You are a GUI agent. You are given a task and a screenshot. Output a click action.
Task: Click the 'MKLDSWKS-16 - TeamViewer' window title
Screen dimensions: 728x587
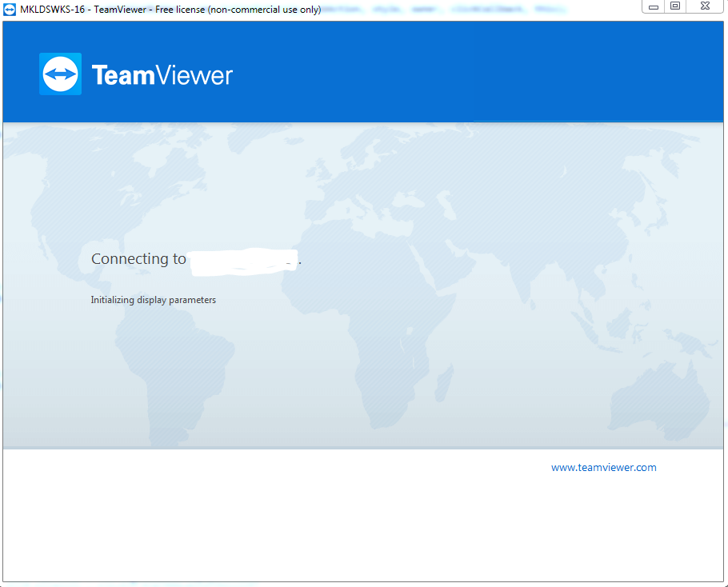(x=170, y=10)
